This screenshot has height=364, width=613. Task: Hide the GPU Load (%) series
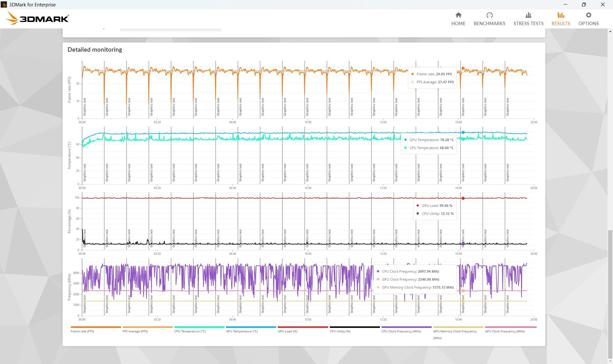click(287, 331)
